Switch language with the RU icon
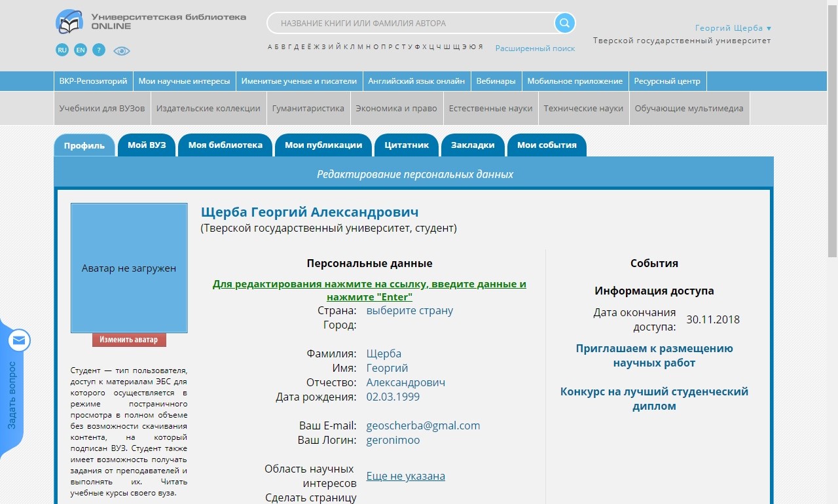Image resolution: width=838 pixels, height=504 pixels. (x=62, y=50)
